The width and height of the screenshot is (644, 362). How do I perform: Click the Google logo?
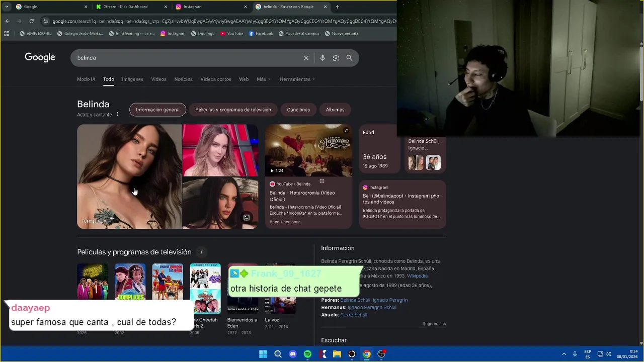click(x=40, y=57)
